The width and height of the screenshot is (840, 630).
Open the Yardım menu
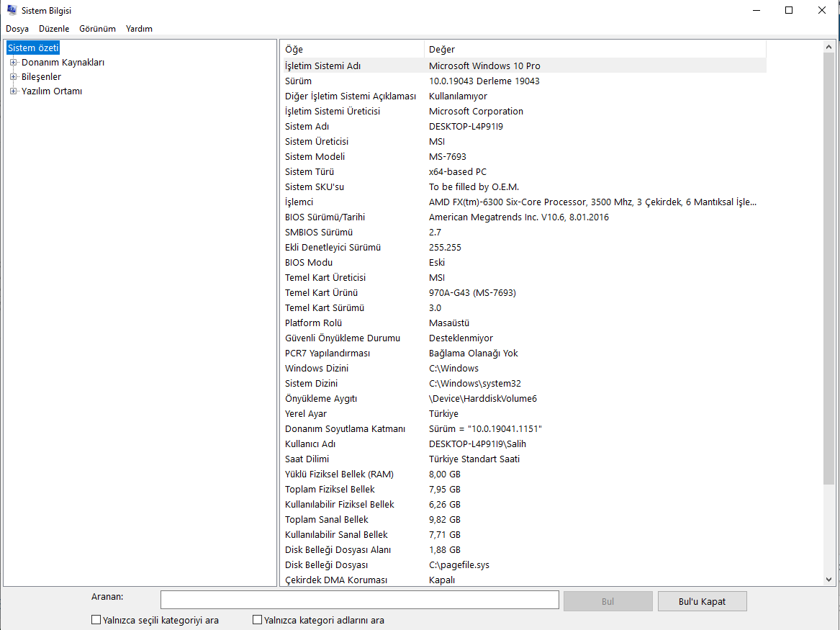tap(140, 28)
